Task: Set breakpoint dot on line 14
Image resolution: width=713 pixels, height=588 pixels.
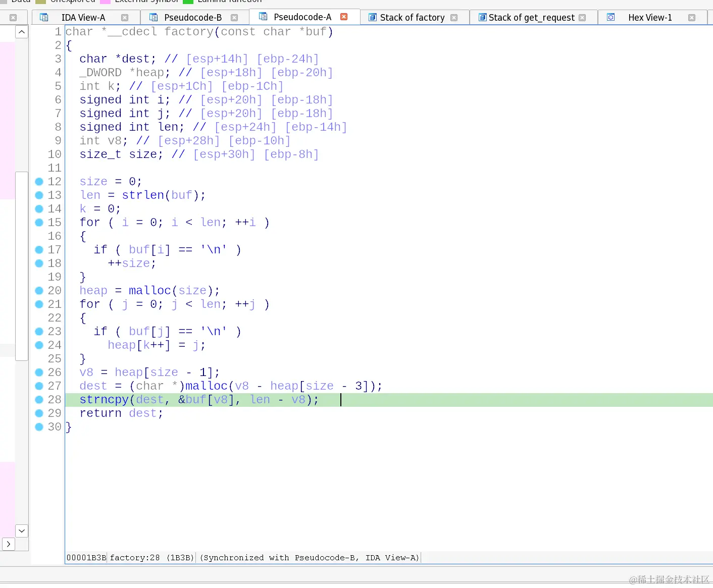Action: pyautogui.click(x=39, y=209)
